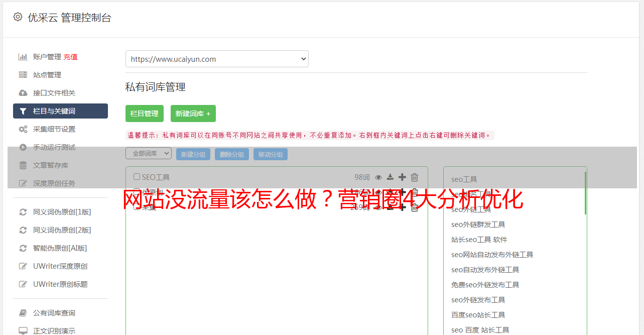The image size is (644, 335).
Task: Click the SEO工具 library name
Action: click(x=156, y=177)
